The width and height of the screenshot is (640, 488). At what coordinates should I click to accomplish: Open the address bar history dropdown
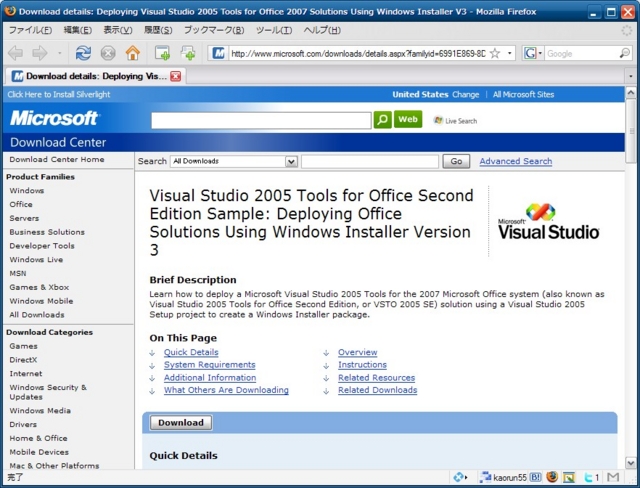tap(509, 53)
